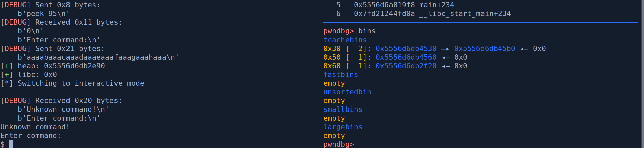Click address 0x5556d6db2f20 in the 0x60 bin
The image size is (644, 148).
pyautogui.click(x=406, y=66)
